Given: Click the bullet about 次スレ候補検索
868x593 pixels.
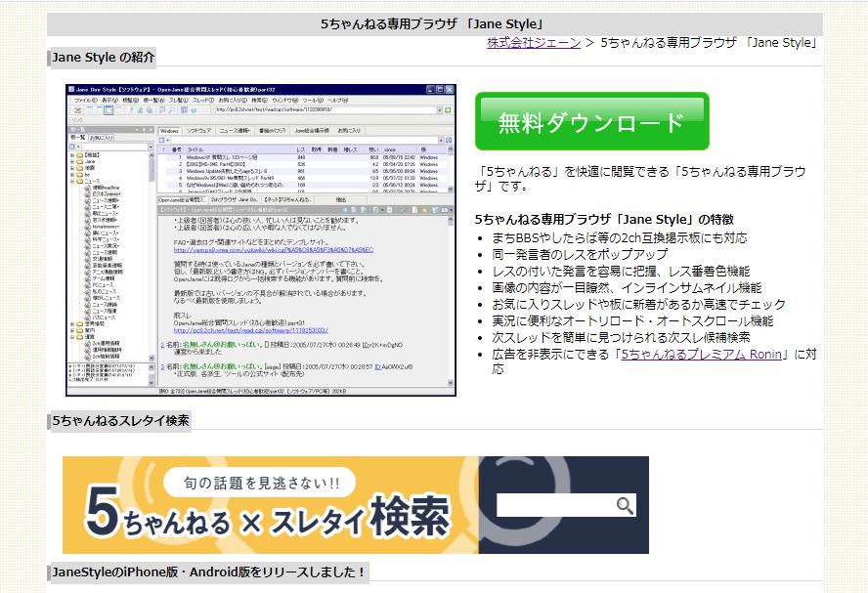Looking at the screenshot, I should point(621,337).
